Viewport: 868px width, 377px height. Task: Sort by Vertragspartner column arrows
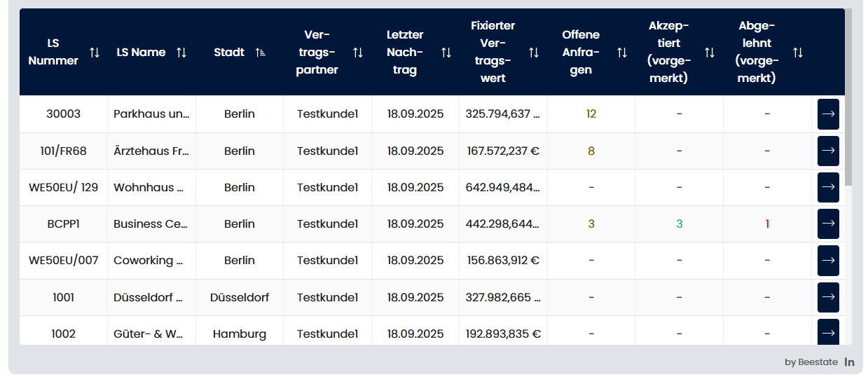[x=358, y=53]
